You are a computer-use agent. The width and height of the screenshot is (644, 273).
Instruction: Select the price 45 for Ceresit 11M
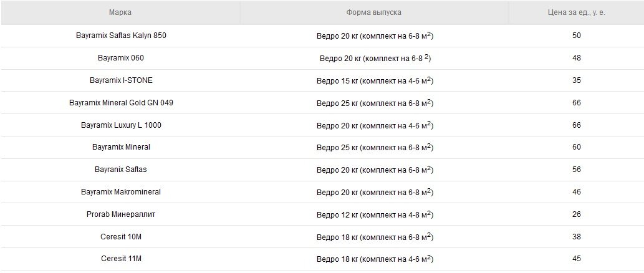tap(577, 259)
